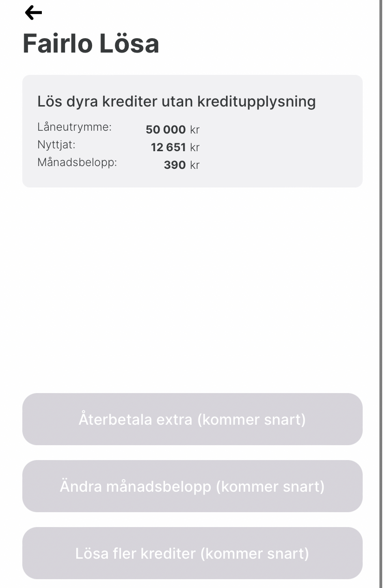
Task: Click the kr unit beside 390
Action: [194, 165]
